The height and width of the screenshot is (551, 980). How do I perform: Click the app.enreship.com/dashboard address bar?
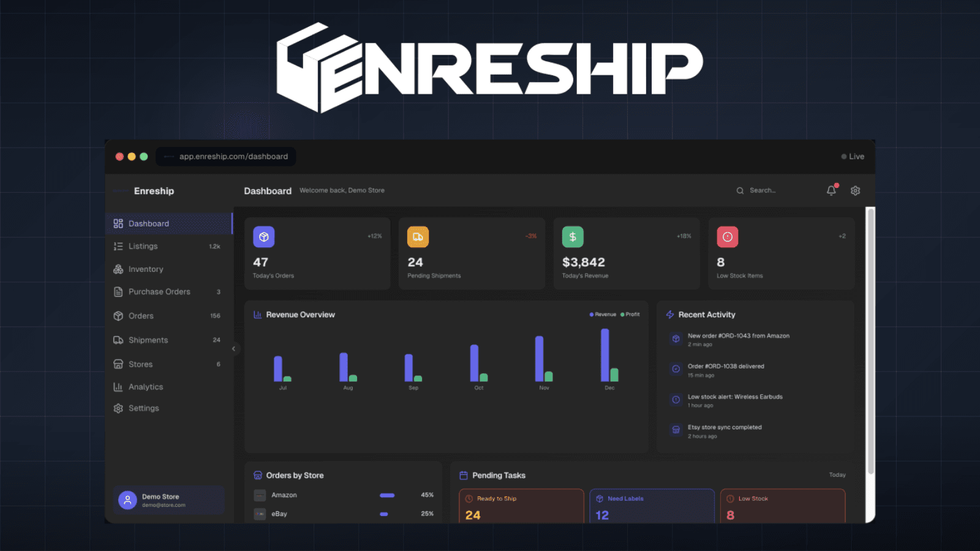coord(226,157)
